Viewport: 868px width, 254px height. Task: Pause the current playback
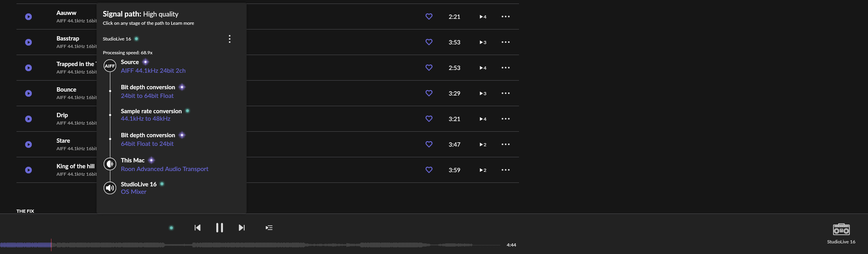pyautogui.click(x=219, y=228)
